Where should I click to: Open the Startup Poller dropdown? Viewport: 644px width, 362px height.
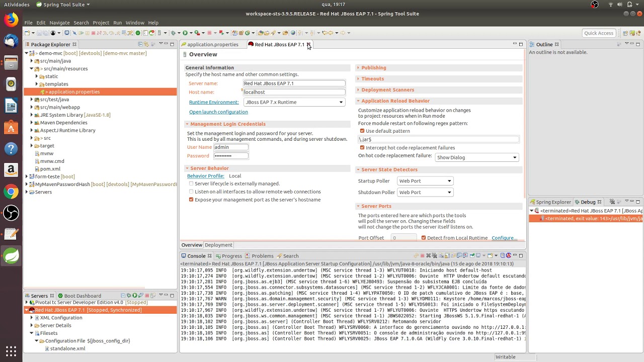click(425, 181)
